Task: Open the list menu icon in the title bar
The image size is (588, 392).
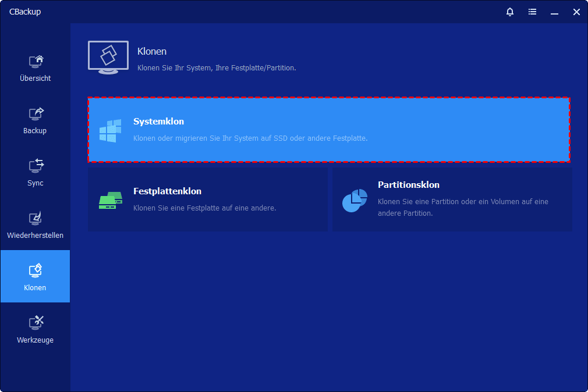Action: pos(532,12)
